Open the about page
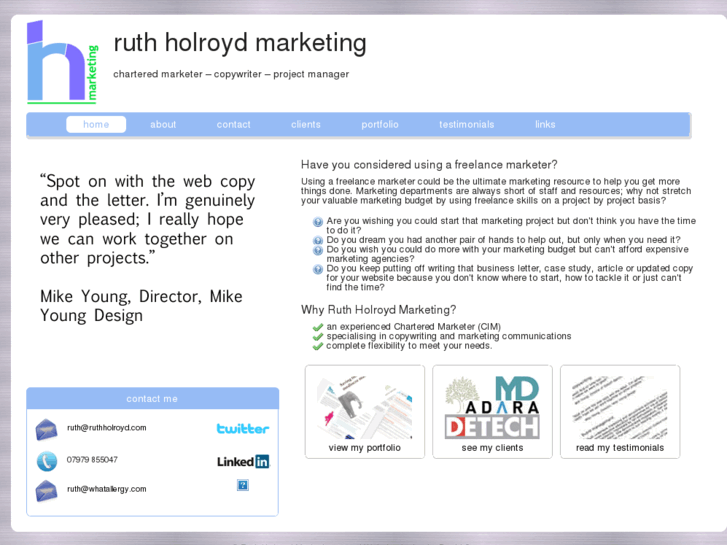The width and height of the screenshot is (727, 545). (163, 124)
